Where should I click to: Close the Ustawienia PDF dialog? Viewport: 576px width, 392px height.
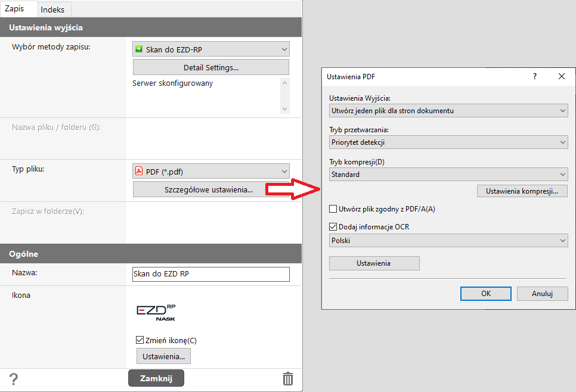click(x=561, y=76)
